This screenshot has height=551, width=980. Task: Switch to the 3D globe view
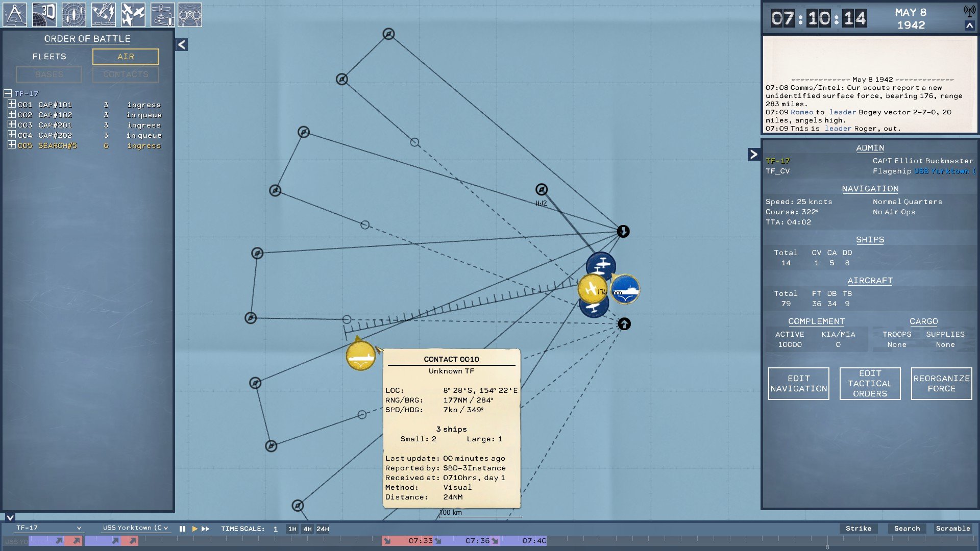(44, 14)
